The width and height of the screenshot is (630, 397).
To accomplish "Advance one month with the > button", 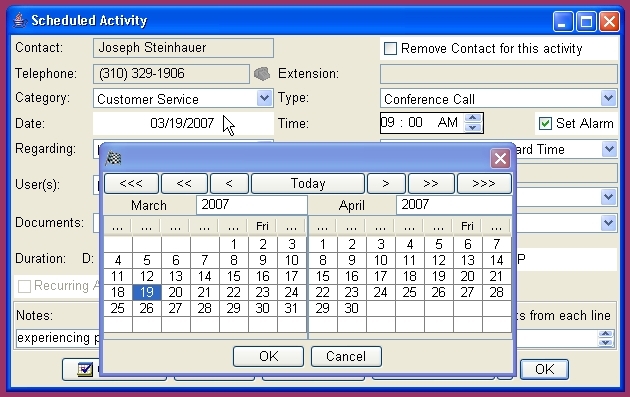I will pyautogui.click(x=386, y=184).
